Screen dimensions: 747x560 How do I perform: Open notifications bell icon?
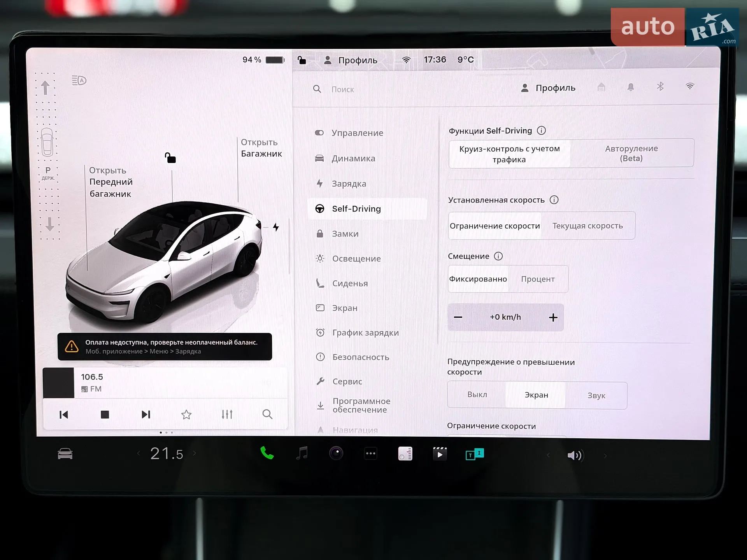(631, 87)
